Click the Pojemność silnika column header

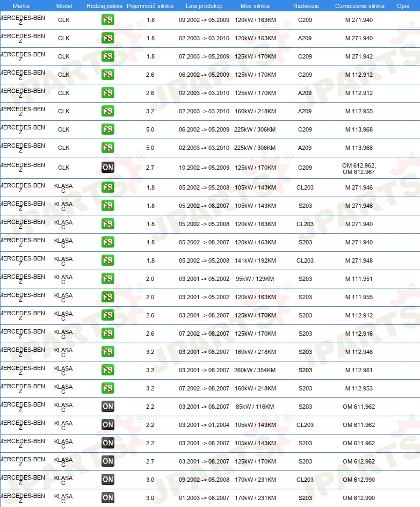pos(150,6)
